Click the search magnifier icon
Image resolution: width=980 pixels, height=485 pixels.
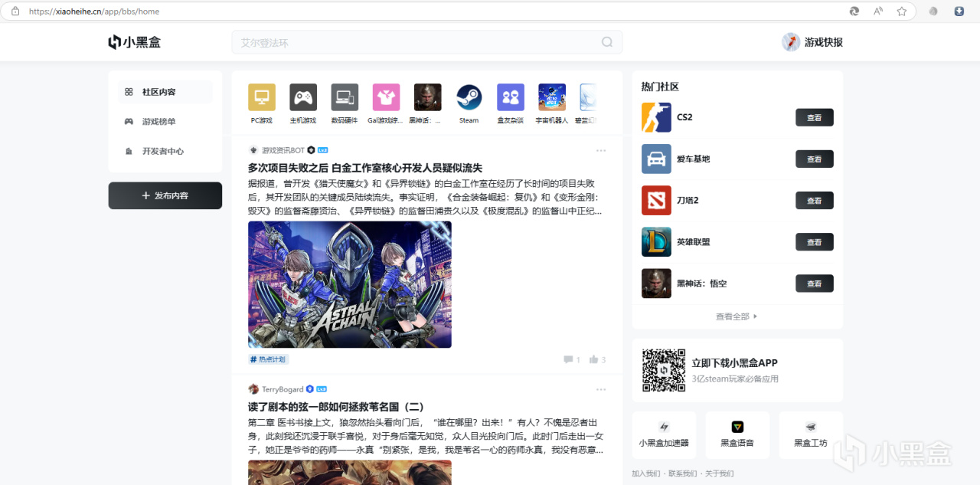tap(607, 42)
